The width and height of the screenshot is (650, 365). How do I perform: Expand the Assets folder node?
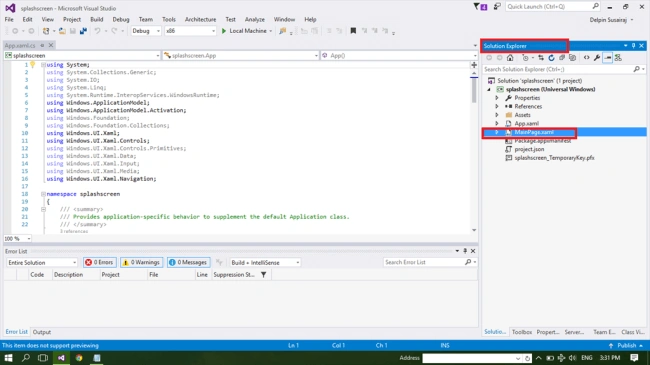click(x=497, y=115)
